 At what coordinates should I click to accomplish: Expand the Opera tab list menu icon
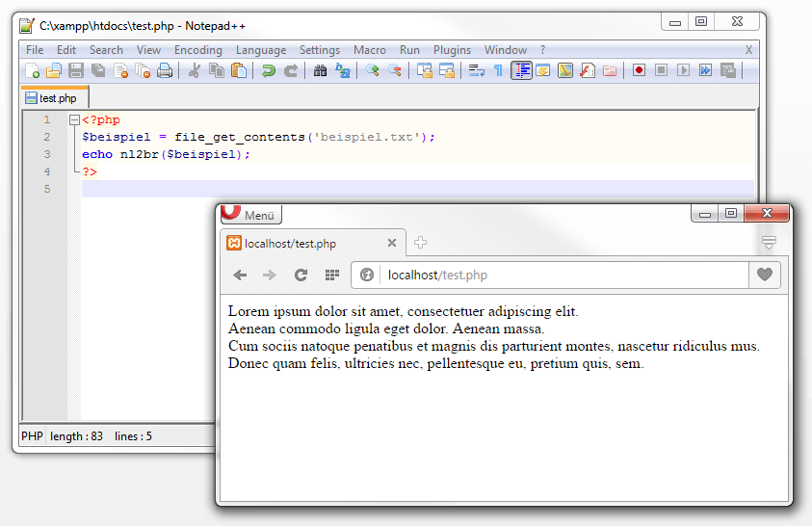pos(769,243)
